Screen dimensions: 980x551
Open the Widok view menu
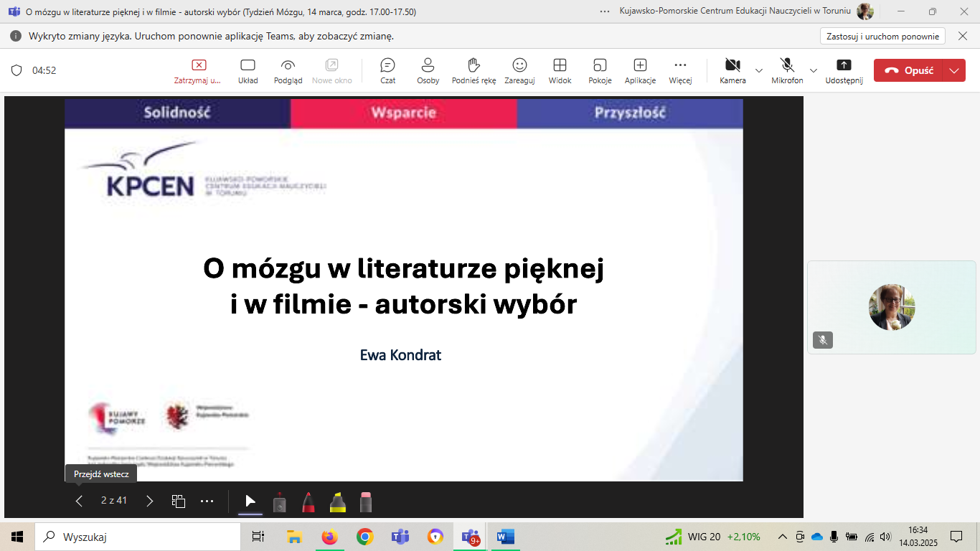[560, 70]
